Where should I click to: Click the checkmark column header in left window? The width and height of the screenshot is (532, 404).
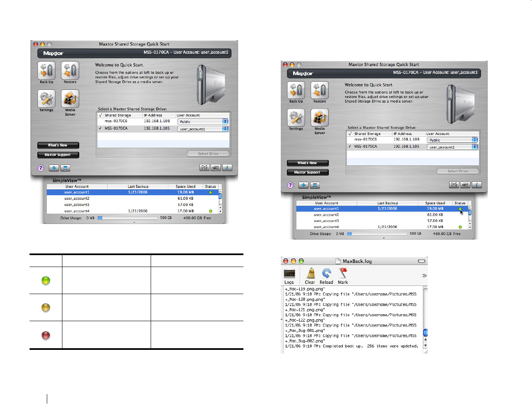point(101,115)
